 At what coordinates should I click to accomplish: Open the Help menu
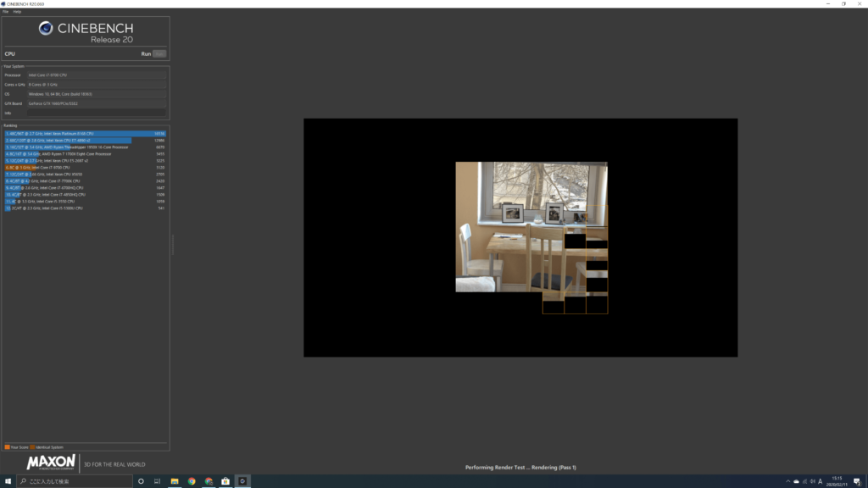[17, 12]
